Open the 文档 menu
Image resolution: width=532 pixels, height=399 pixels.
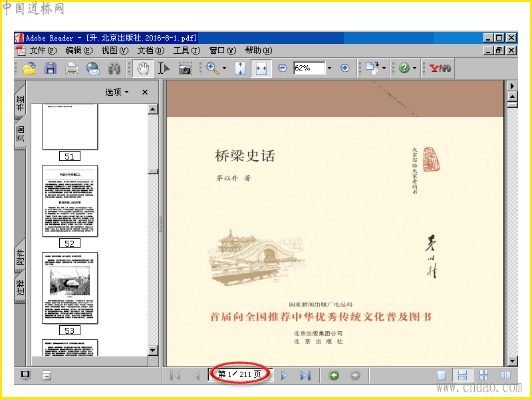click(151, 51)
